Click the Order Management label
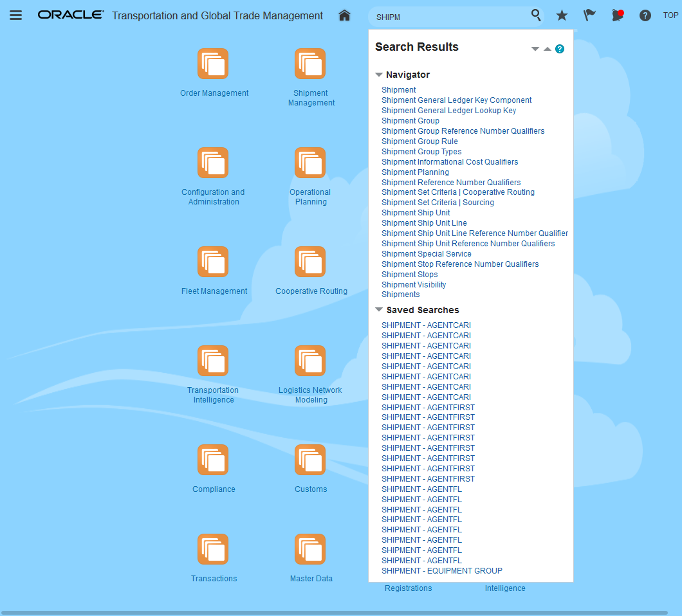The height and width of the screenshot is (616, 682). click(214, 93)
